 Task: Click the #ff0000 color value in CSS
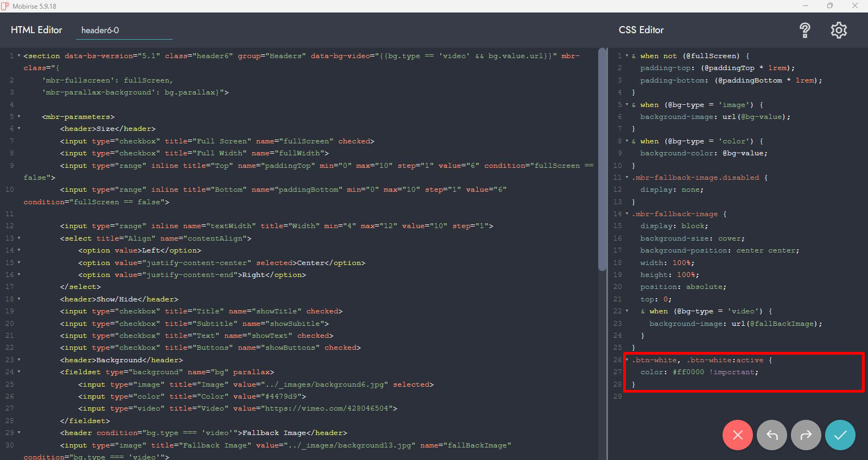(688, 372)
